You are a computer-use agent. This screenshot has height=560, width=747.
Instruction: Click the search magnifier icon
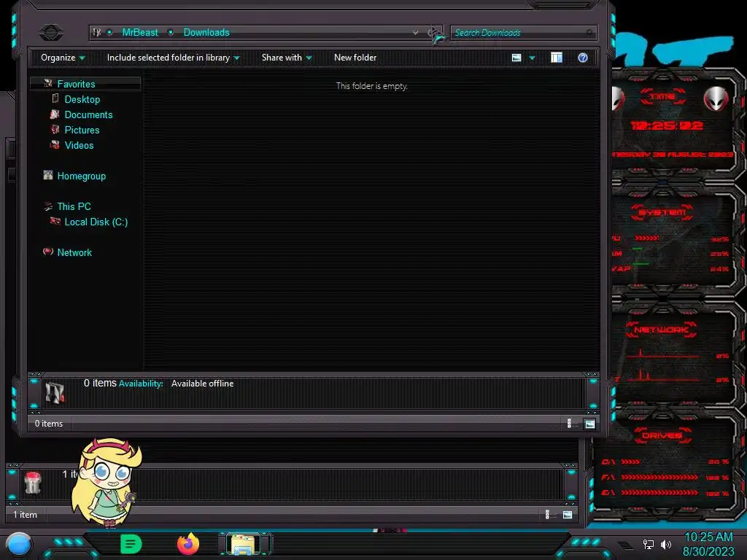589,32
